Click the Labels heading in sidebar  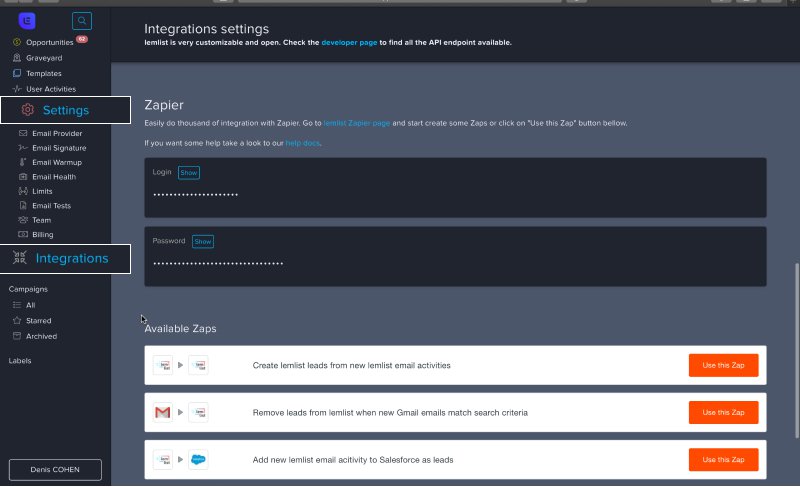click(20, 361)
